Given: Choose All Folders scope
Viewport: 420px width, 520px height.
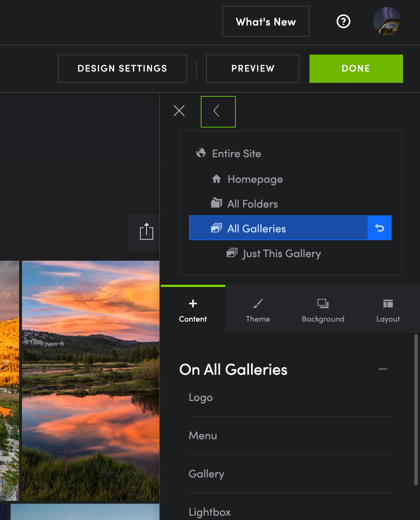Looking at the screenshot, I should [252, 204].
